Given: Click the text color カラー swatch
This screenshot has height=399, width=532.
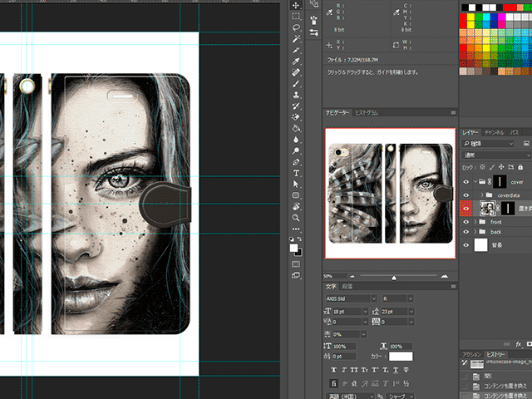Looking at the screenshot, I should [x=401, y=357].
